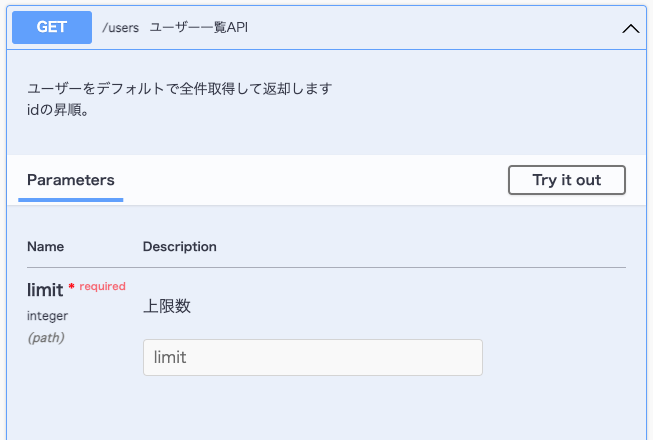Image resolution: width=653 pixels, height=440 pixels.
Task: Click the Description column header
Action: tap(179, 246)
